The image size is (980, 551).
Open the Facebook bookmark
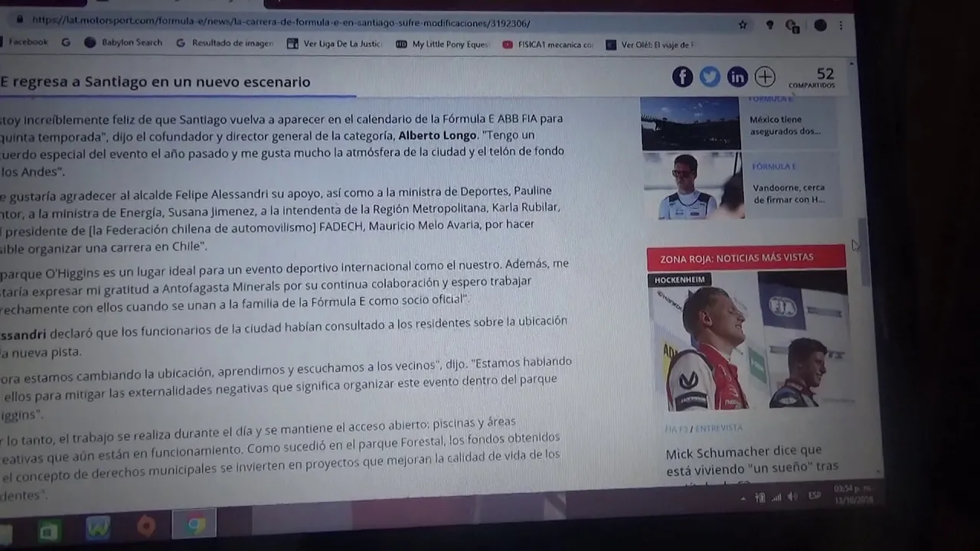click(24, 42)
